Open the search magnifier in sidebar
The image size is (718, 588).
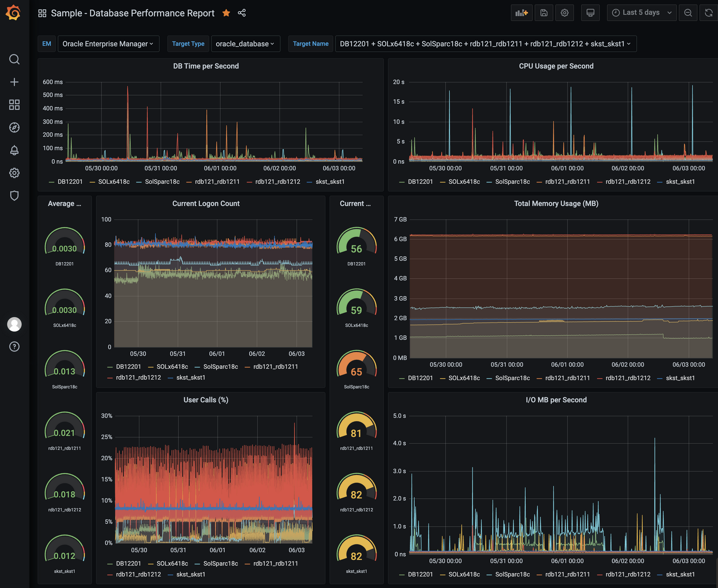point(14,59)
